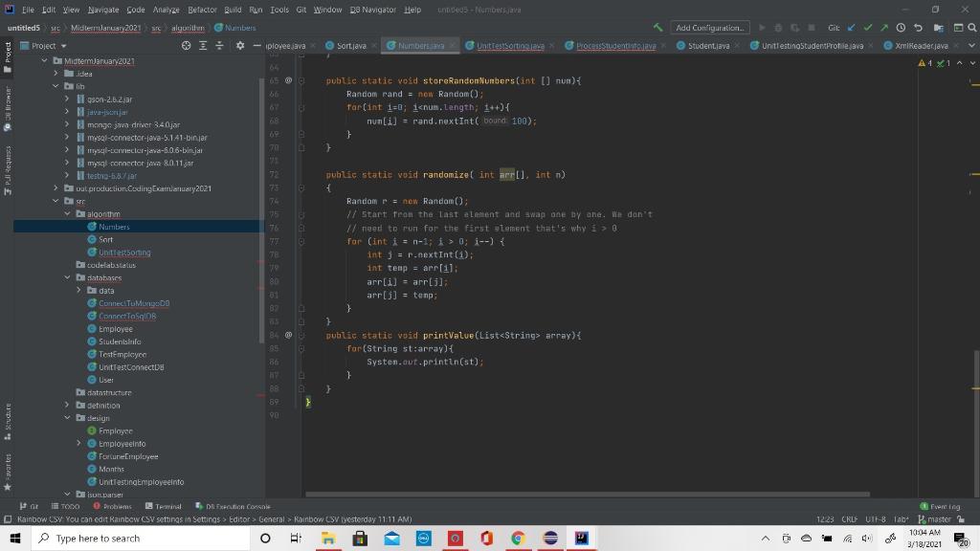
Task: Open the TODO tool window
Action: (x=69, y=506)
